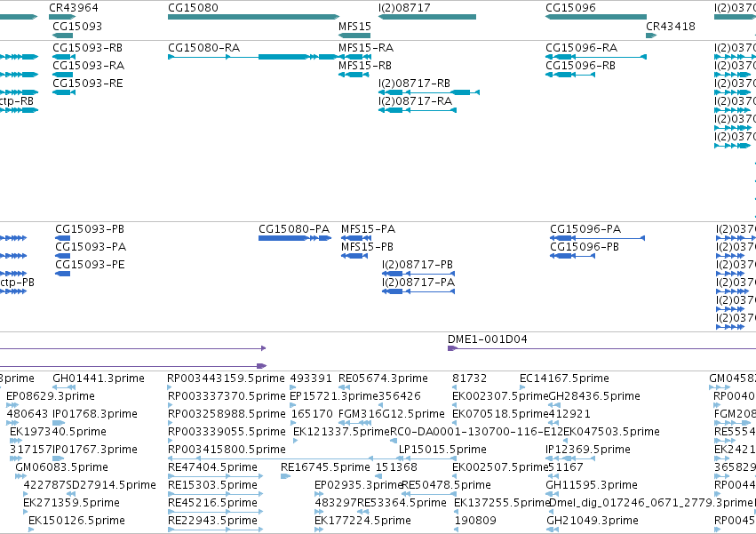The width and height of the screenshot is (756, 534).
Task: Select the l(2)08717-RB transcript label
Action: pyautogui.click(x=414, y=84)
